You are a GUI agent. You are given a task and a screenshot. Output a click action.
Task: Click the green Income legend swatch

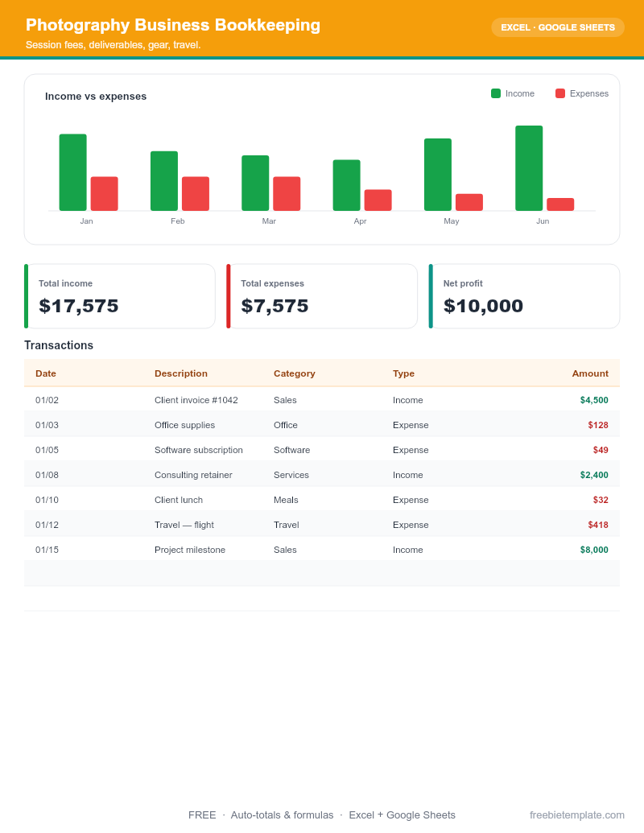496,93
